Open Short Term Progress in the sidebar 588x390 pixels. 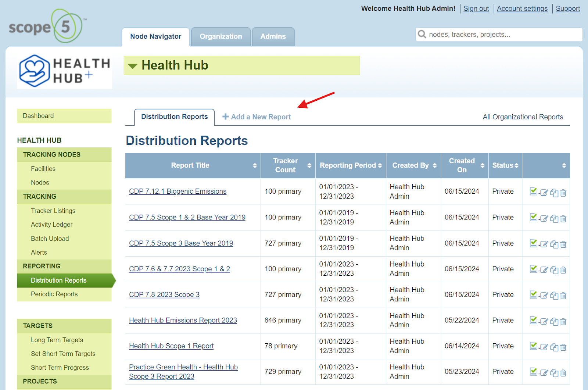coord(60,368)
